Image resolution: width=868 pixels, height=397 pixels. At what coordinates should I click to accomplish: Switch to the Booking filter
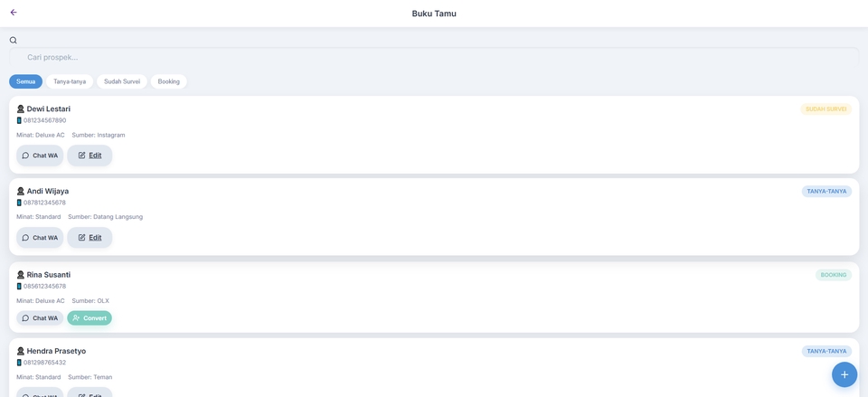168,81
